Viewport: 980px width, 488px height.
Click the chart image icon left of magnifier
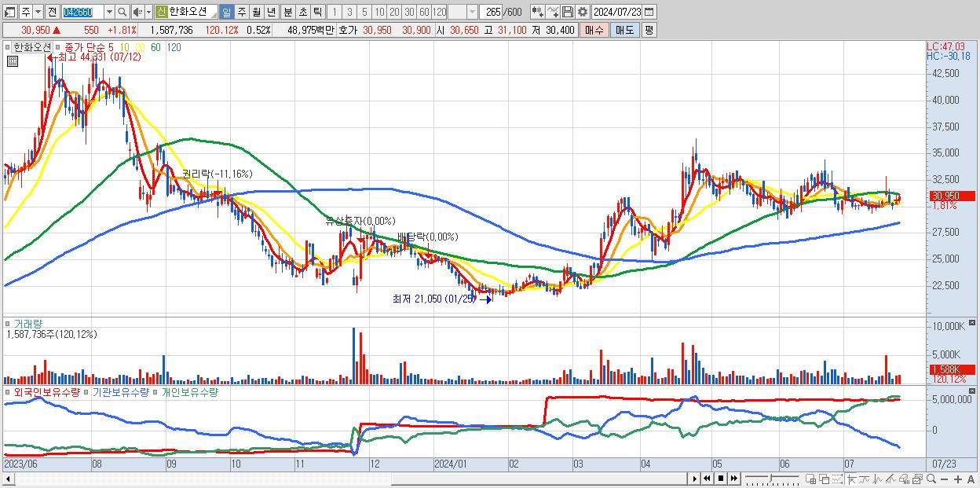click(918, 479)
